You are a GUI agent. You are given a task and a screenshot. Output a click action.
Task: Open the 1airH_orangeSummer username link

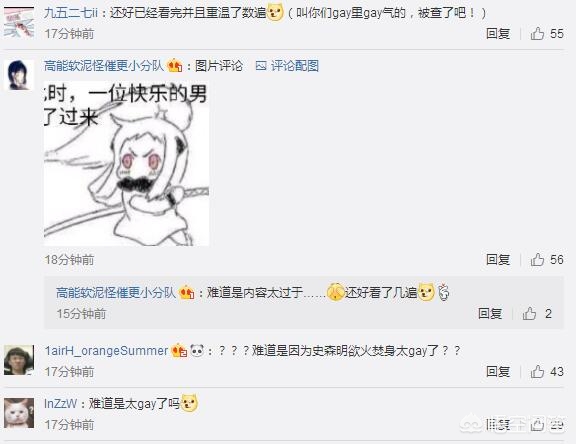pos(106,351)
